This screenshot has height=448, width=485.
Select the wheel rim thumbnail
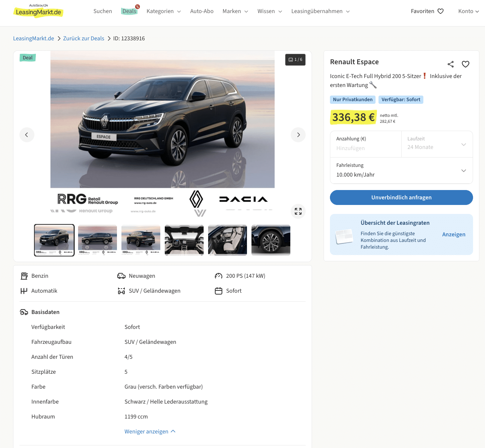271,240
